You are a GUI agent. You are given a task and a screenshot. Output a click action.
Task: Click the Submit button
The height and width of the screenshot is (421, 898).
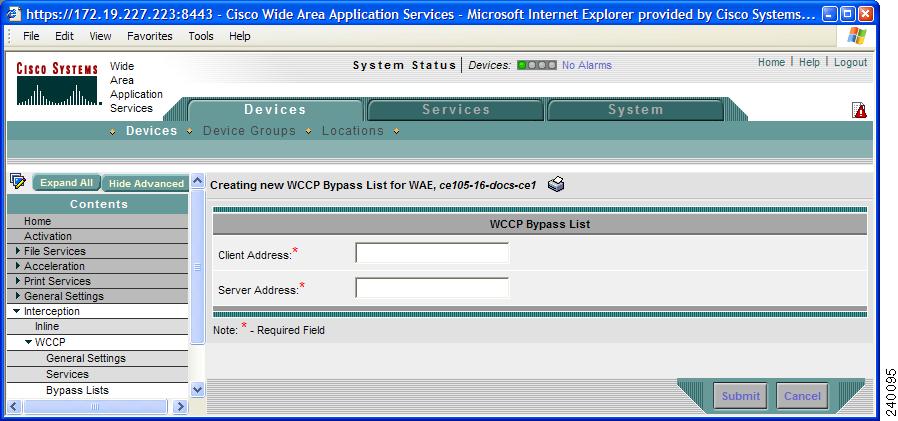[741, 396]
